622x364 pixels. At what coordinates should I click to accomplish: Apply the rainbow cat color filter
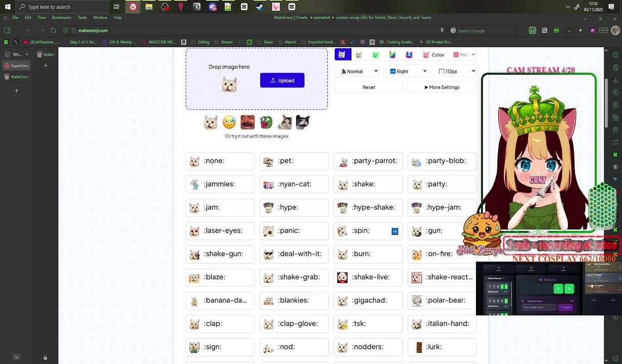[392, 55]
